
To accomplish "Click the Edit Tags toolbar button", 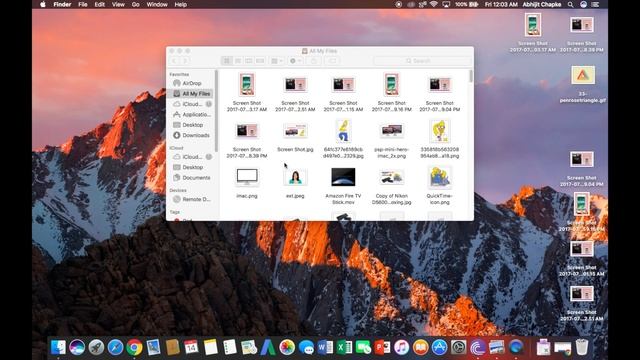I will coord(332,61).
